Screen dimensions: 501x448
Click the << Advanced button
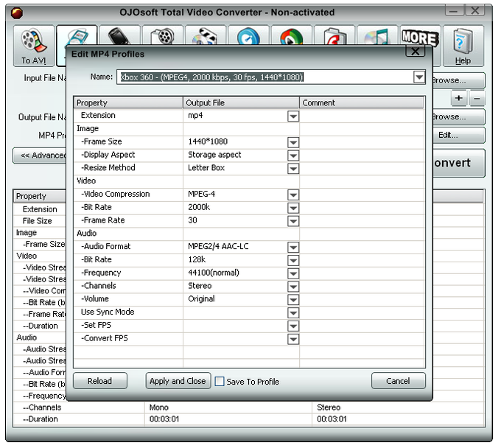click(x=40, y=155)
